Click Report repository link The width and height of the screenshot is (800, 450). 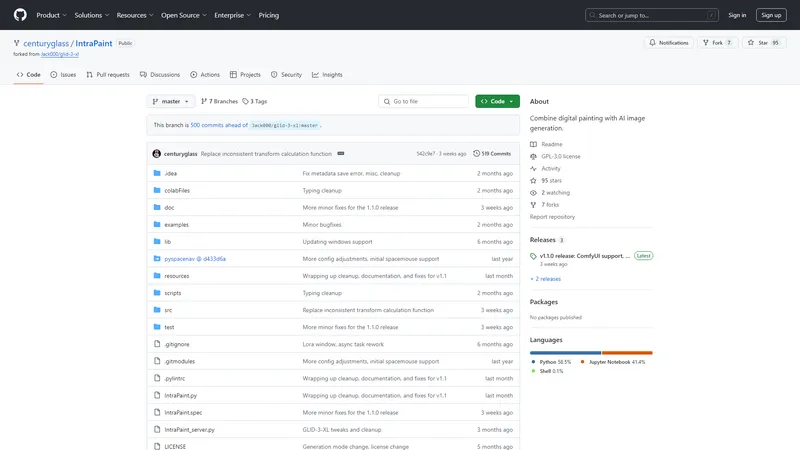(x=552, y=217)
